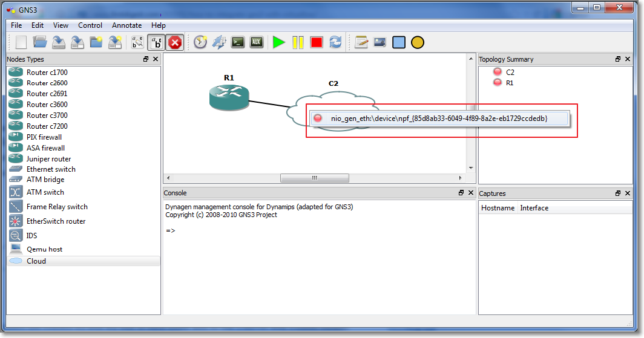Select ATM switch node type
The width and height of the screenshot is (644, 338).
click(x=84, y=192)
